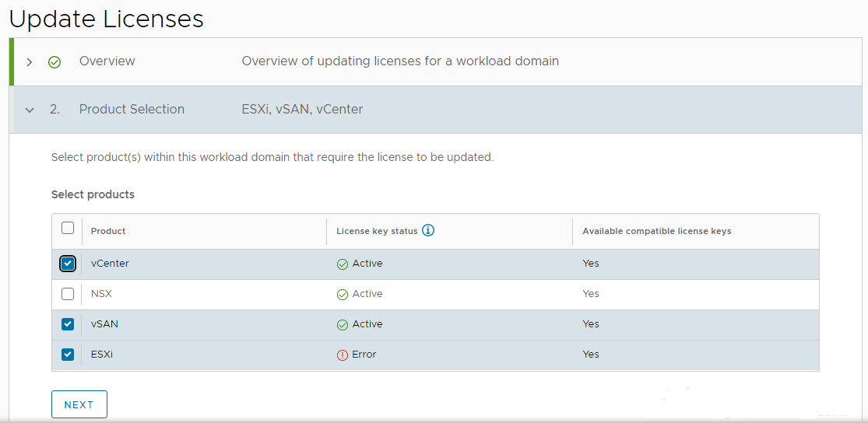Click the vSAN Active status check icon

[x=342, y=325]
